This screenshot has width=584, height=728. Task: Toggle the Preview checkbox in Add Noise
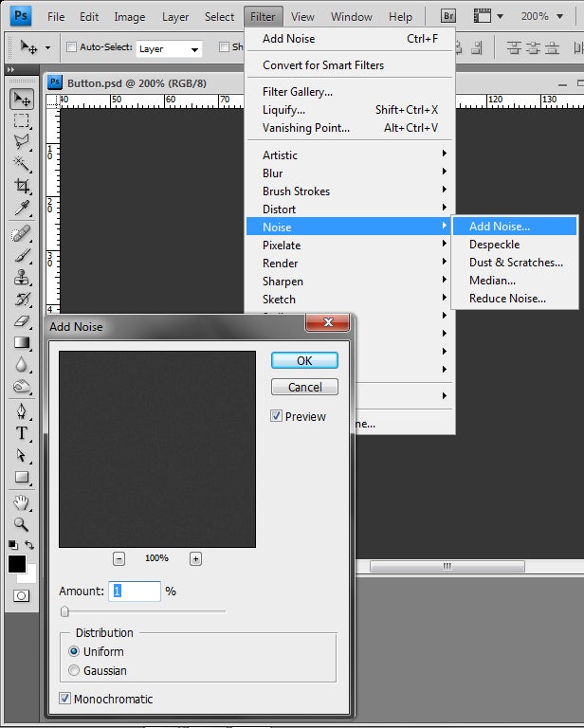pos(276,416)
